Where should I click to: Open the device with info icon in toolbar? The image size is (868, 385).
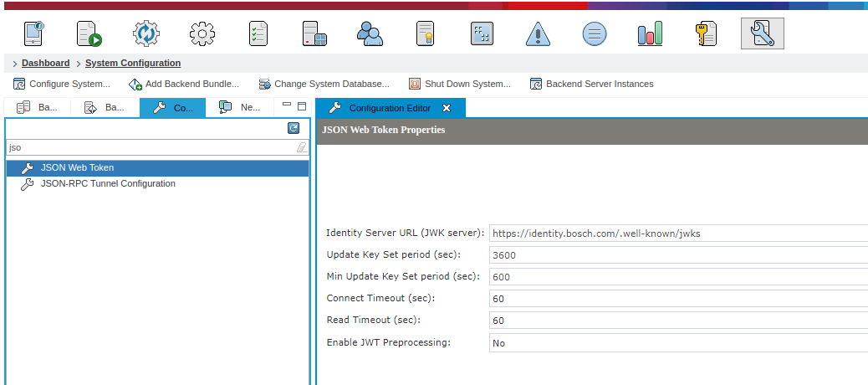click(33, 33)
